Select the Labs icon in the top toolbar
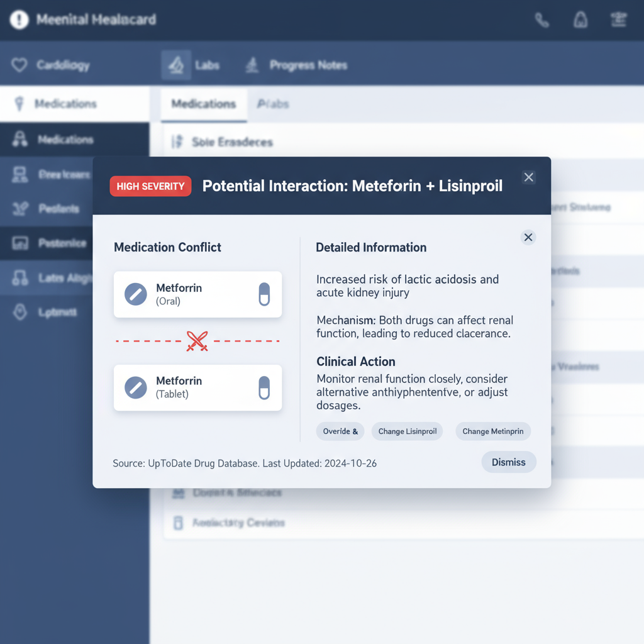Screen dimensions: 644x644 [178, 65]
